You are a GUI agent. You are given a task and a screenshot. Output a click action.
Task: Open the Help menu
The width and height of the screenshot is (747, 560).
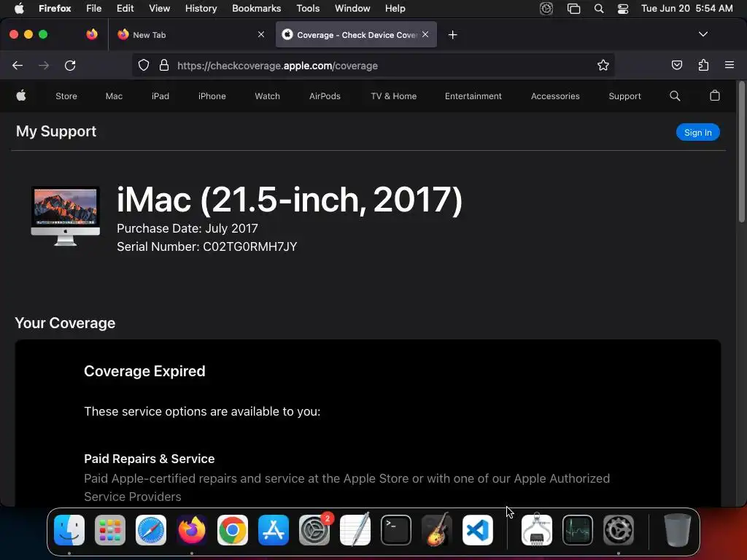[x=395, y=9]
